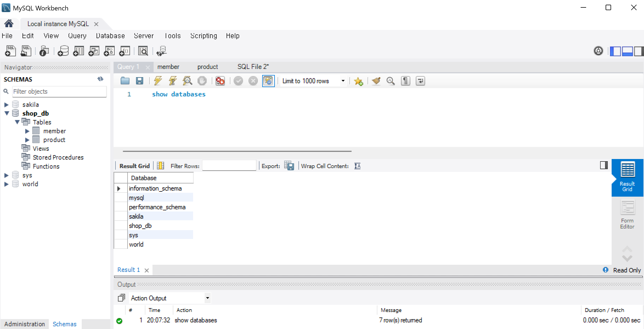Select the Stored Procedures tree item
The image size is (644, 329).
(x=58, y=157)
